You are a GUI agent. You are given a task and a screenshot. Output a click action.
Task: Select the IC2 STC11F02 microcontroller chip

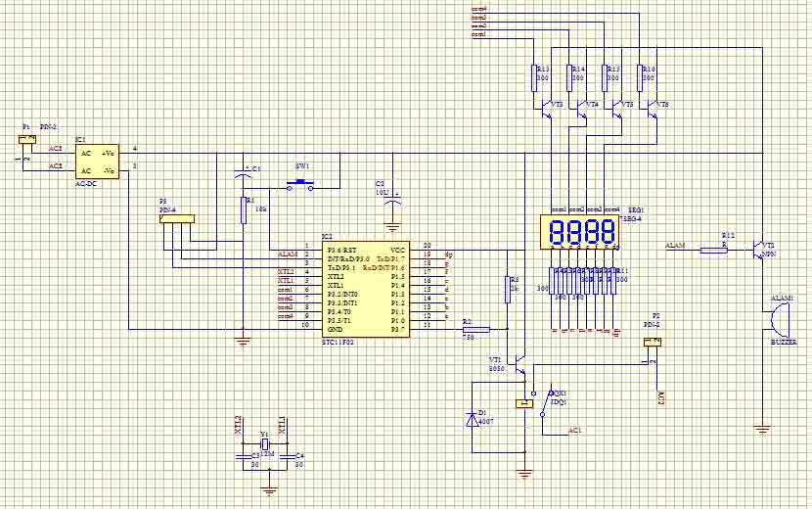point(366,289)
